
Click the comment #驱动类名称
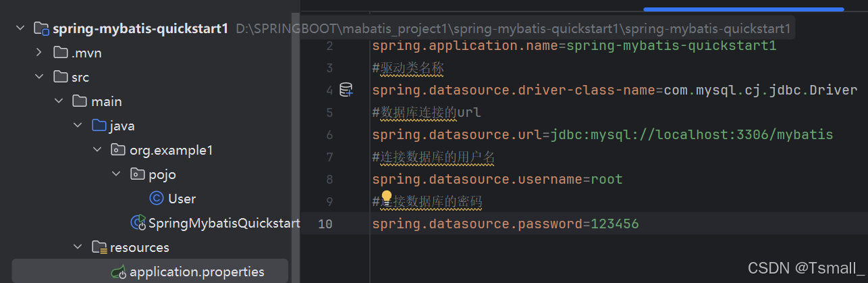pyautogui.click(x=408, y=68)
